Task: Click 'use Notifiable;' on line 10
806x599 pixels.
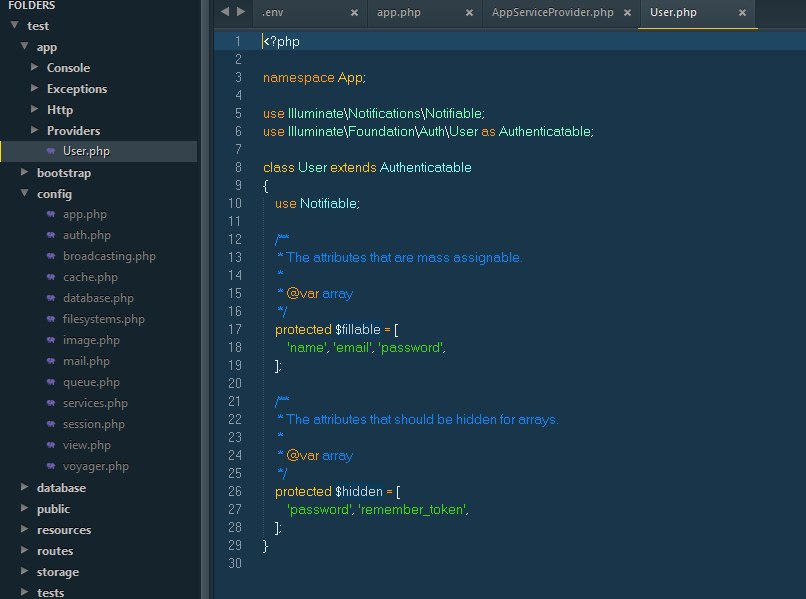Action: 317,204
